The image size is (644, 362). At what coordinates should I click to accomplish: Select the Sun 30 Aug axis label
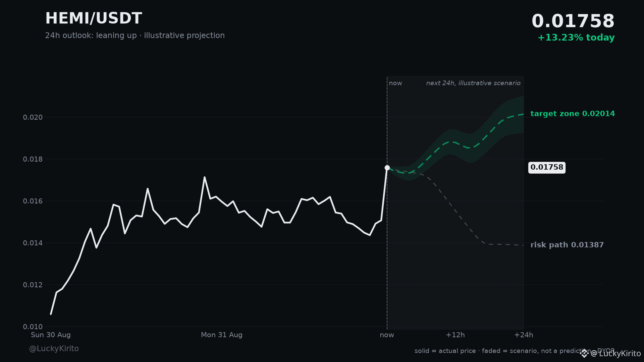pos(51,335)
